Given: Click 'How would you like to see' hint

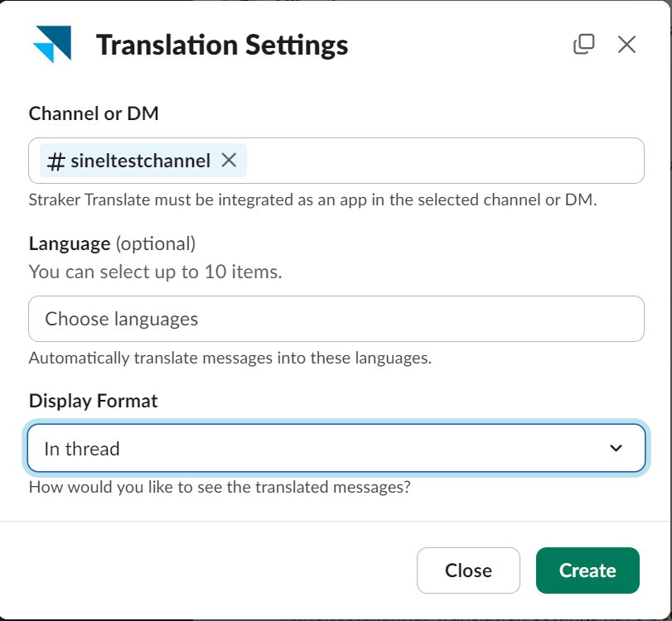Looking at the screenshot, I should coord(220,488).
